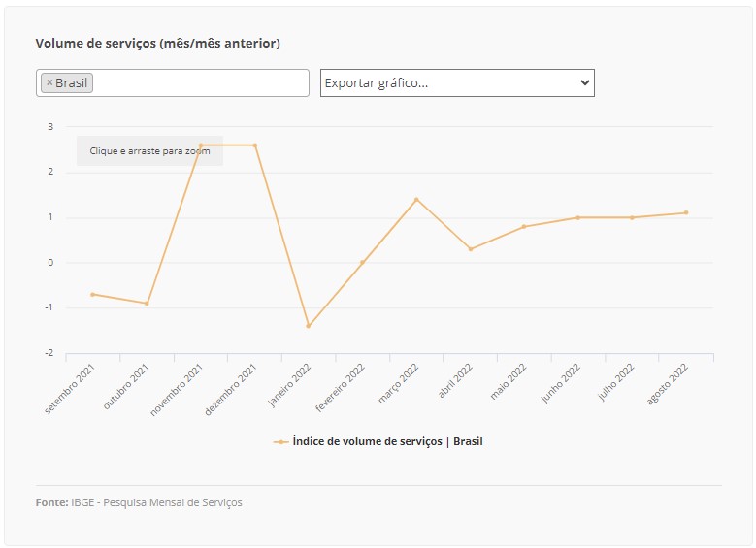This screenshot has height=548, width=756.
Task: Click the abril 2022 data point
Action: click(x=471, y=249)
